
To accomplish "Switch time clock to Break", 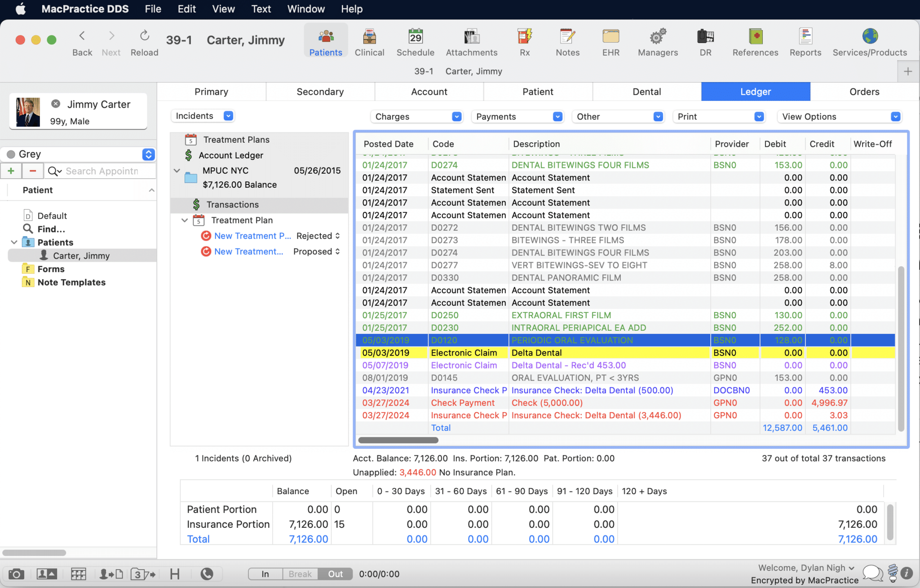I will click(x=300, y=574).
